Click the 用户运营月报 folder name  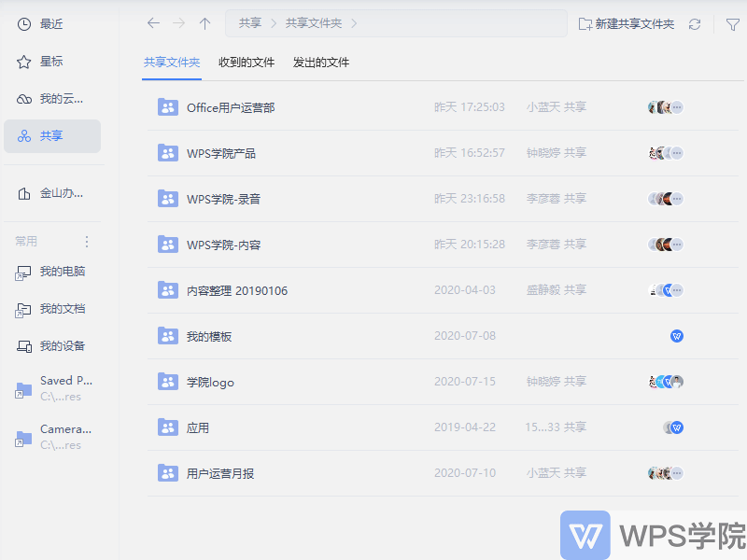[220, 474]
